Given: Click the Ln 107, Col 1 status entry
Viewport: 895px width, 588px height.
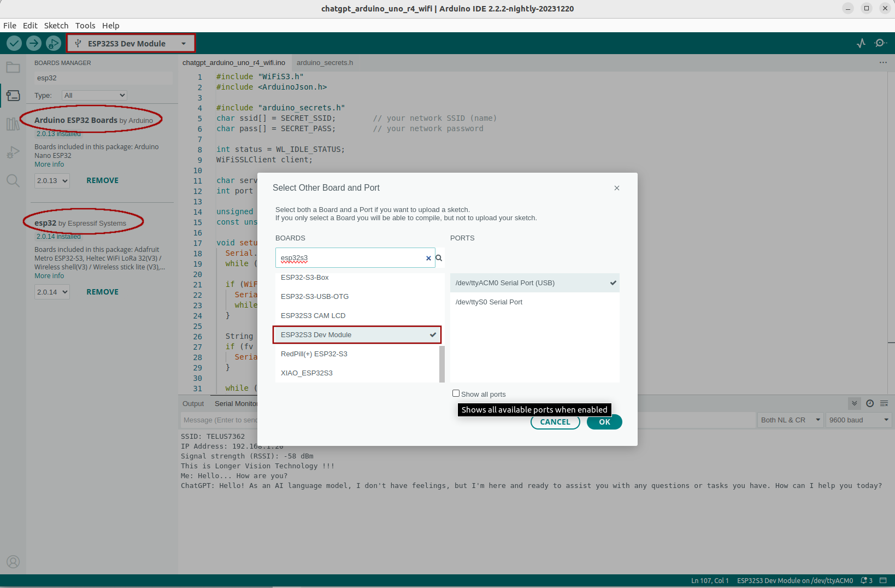Looking at the screenshot, I should [x=710, y=580].
